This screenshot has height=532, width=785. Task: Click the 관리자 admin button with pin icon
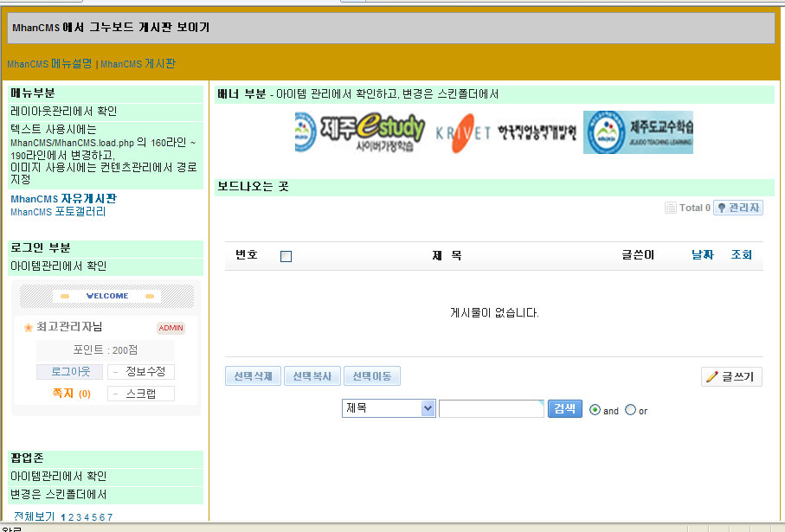click(738, 208)
